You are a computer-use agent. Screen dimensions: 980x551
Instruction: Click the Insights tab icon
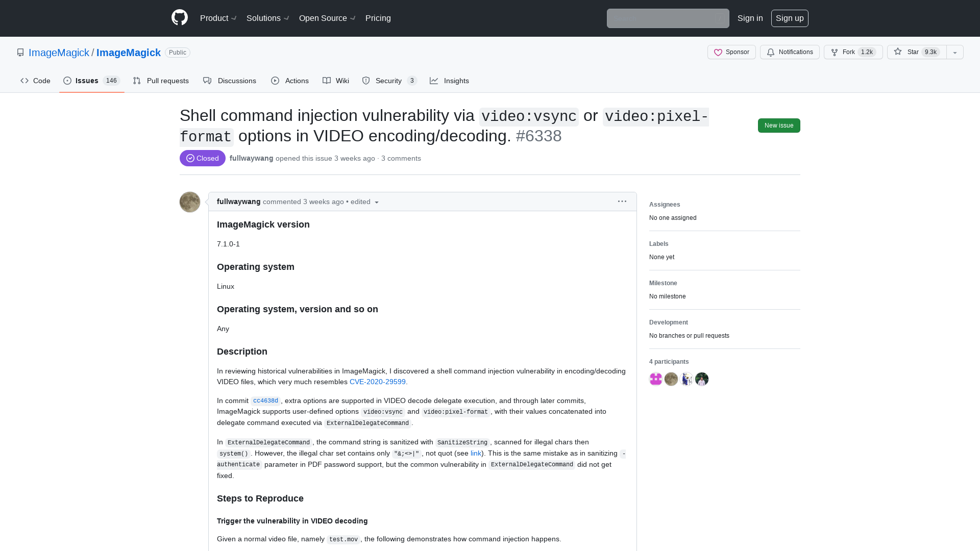(433, 81)
